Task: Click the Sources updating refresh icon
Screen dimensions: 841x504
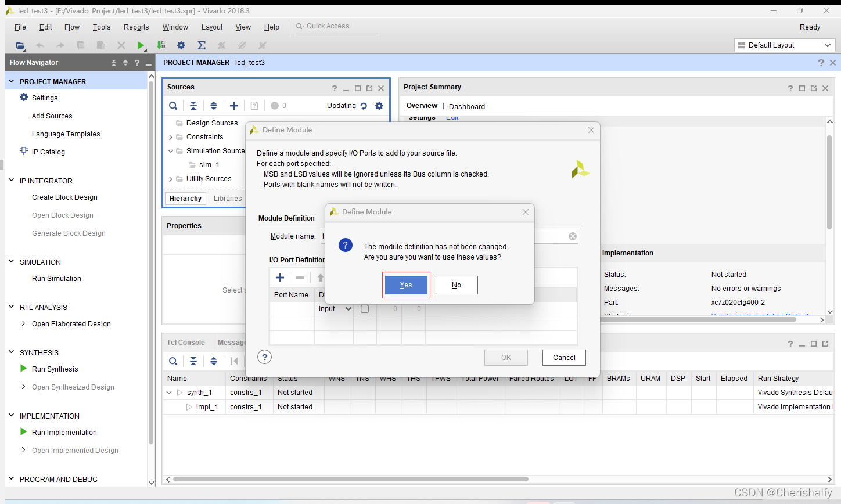Action: coord(364,106)
